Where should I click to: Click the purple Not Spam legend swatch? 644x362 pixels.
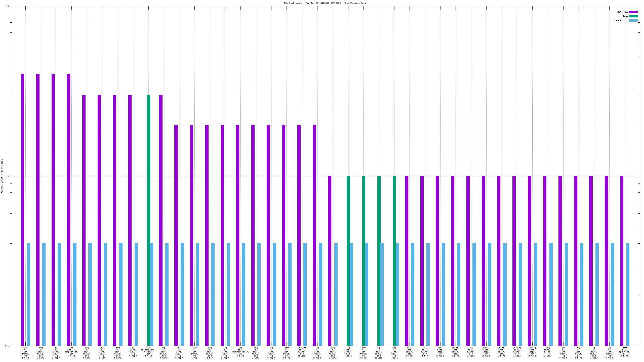[x=633, y=12]
